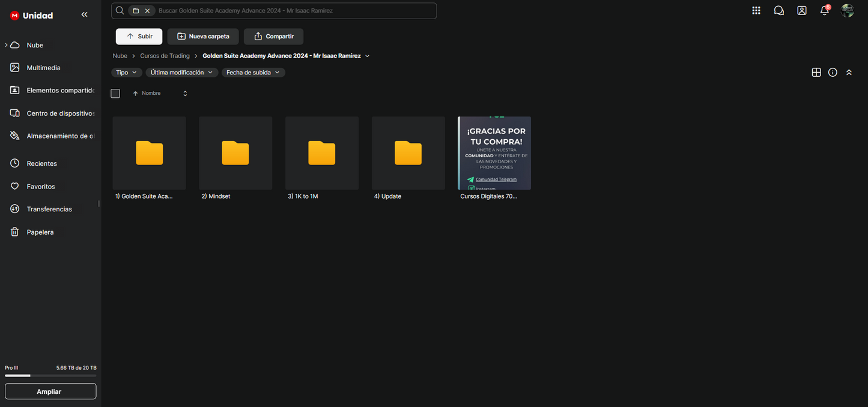Screen dimensions: 868x407
Task: Switch view using the grid layout icon
Action: 816,73
